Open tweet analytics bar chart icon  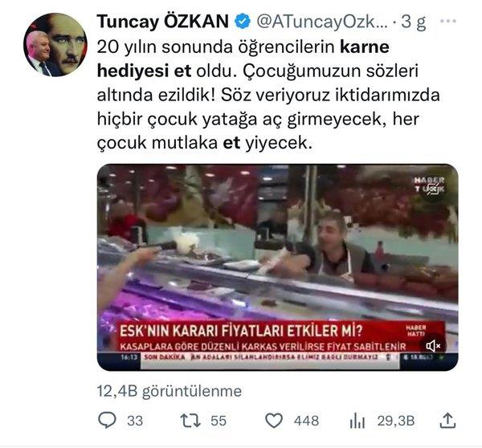point(357,421)
